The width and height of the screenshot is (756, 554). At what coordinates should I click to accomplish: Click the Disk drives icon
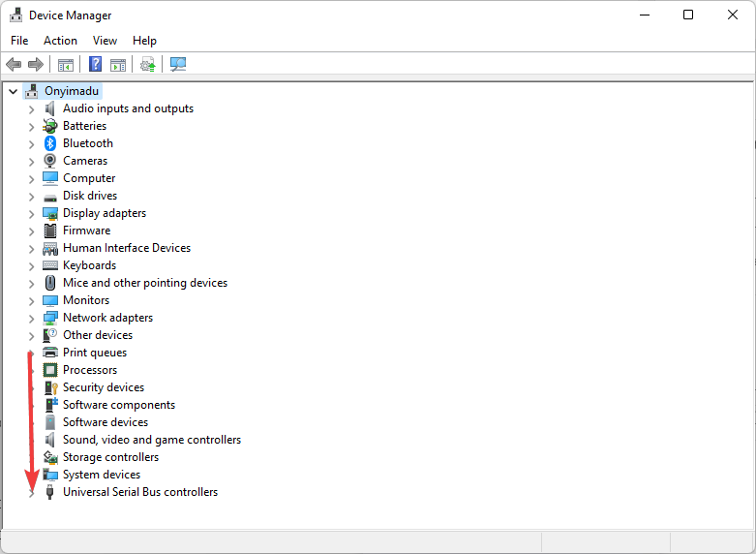tap(50, 198)
